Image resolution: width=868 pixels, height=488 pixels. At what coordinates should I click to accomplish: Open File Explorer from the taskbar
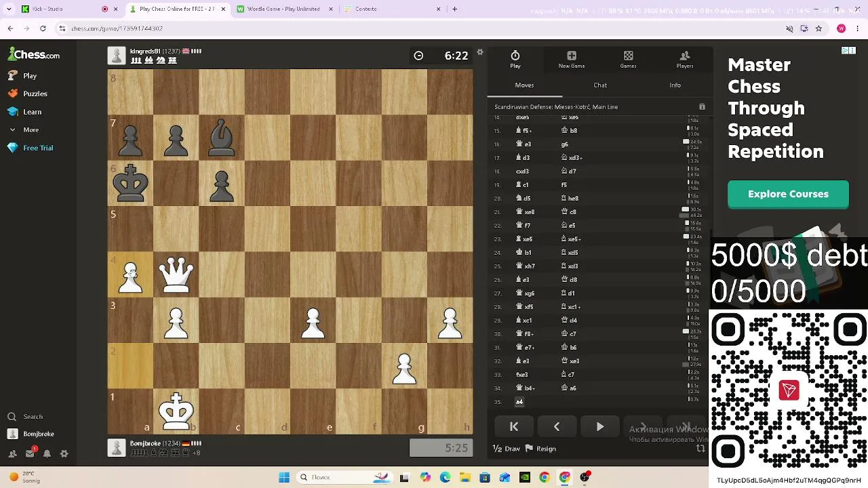click(x=465, y=477)
